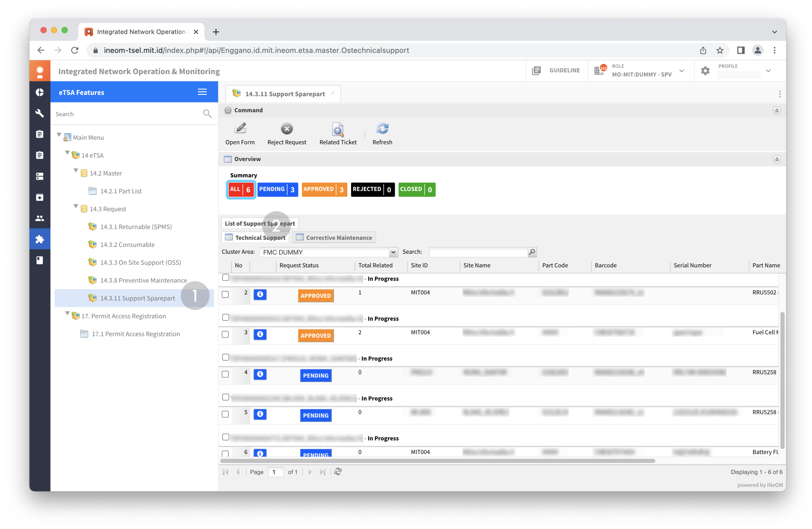Switch to the Corrective Maintenance tab
The height and width of the screenshot is (529, 812).
[334, 238]
